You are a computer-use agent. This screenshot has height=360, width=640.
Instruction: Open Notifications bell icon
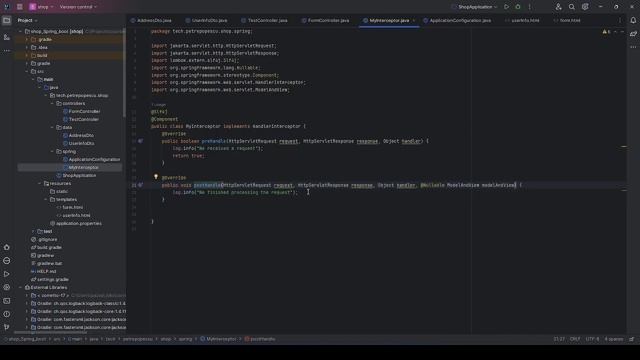pos(633,20)
